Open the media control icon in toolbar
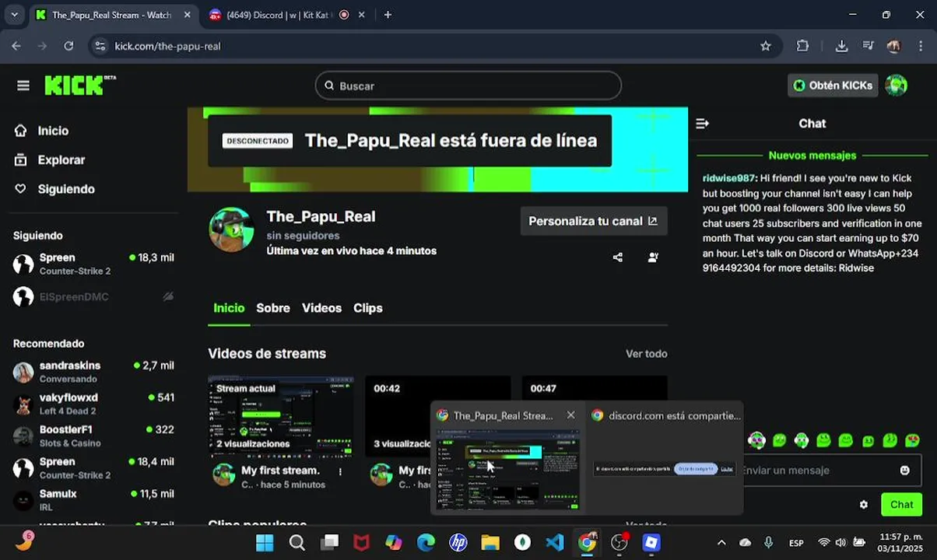937x560 pixels. [x=868, y=46]
